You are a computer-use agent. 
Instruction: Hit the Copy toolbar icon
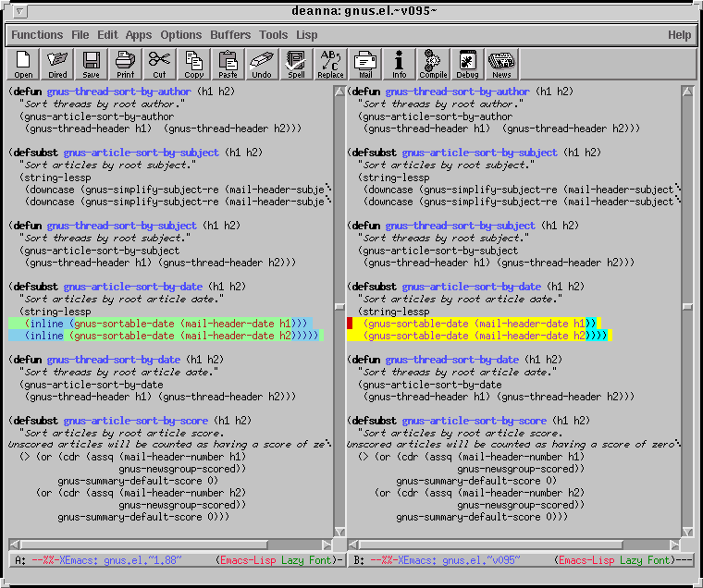(x=194, y=64)
